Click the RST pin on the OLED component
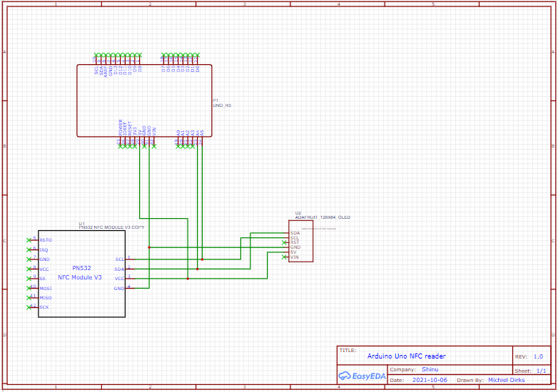Image resolution: width=558 pixels, height=392 pixels. tap(293, 242)
